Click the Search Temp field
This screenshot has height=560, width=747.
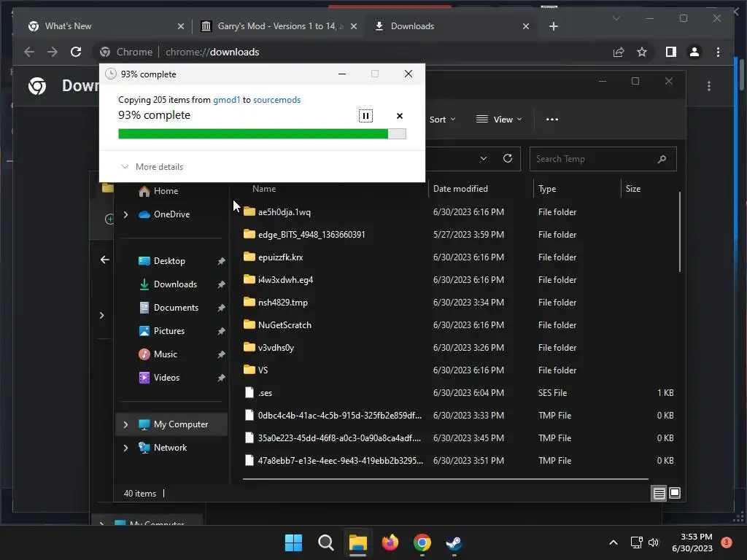point(603,159)
